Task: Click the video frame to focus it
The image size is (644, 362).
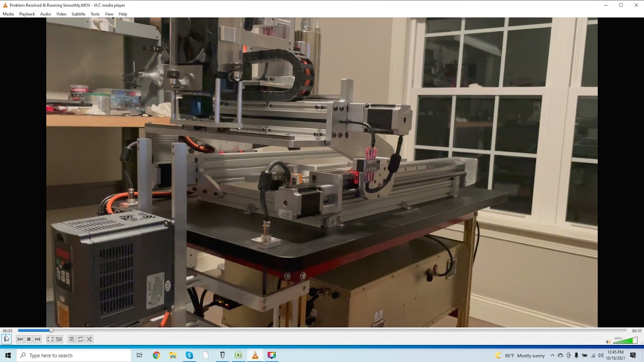Action: coord(322,172)
